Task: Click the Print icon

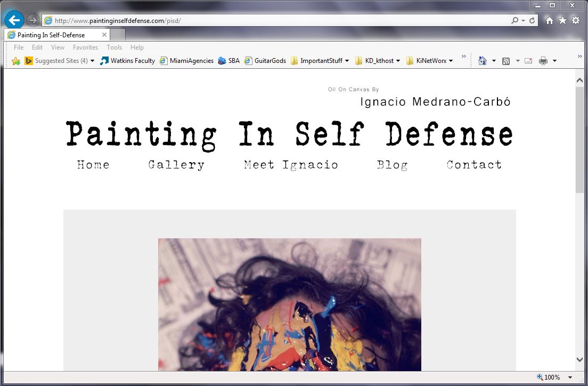Action: 543,61
